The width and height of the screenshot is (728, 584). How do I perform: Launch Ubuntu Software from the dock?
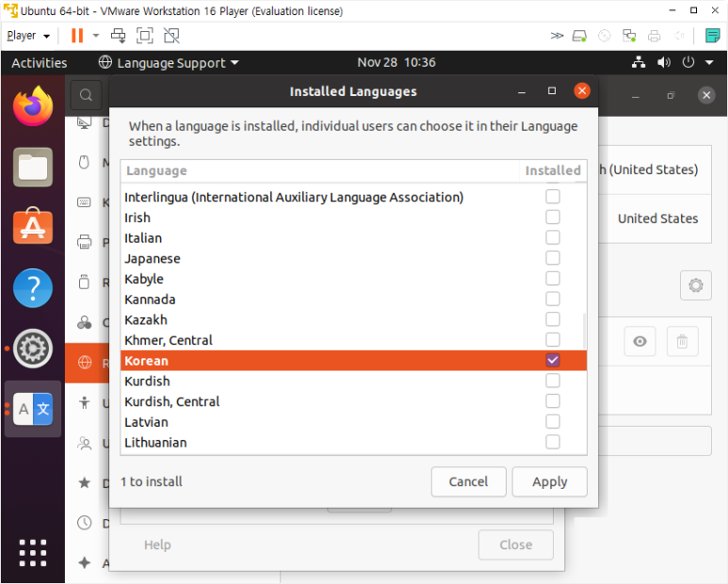33,227
